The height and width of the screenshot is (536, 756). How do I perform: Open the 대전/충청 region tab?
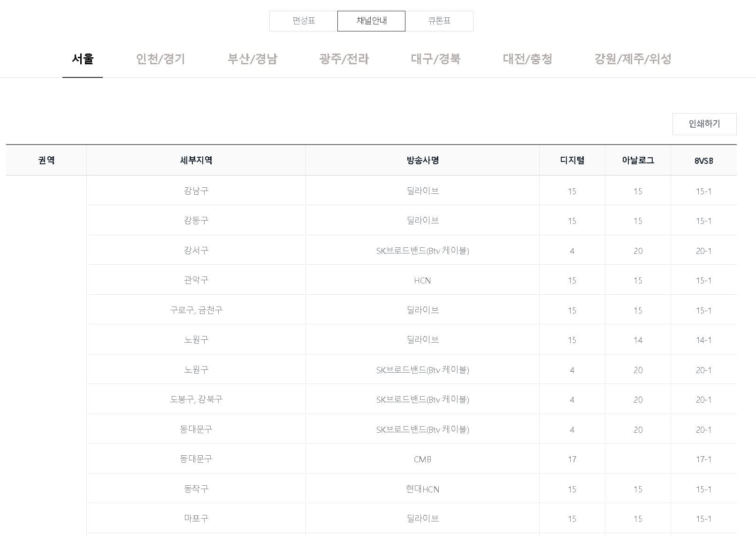(527, 59)
